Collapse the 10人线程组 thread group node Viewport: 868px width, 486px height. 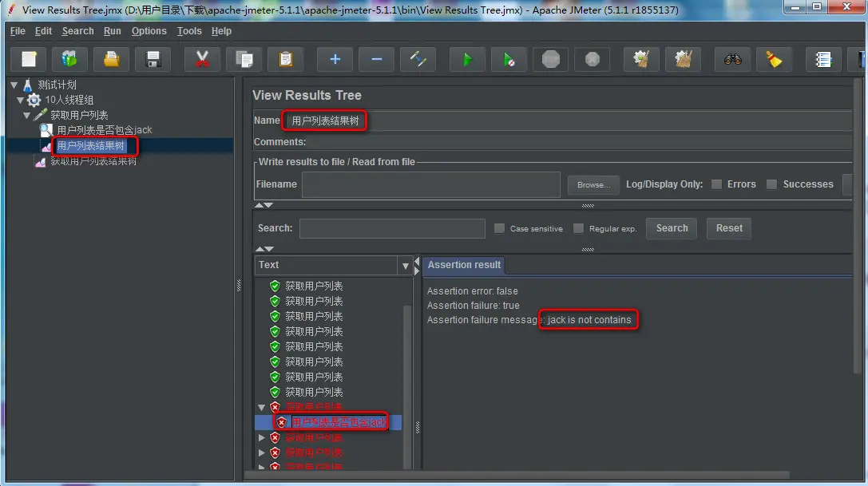click(20, 101)
